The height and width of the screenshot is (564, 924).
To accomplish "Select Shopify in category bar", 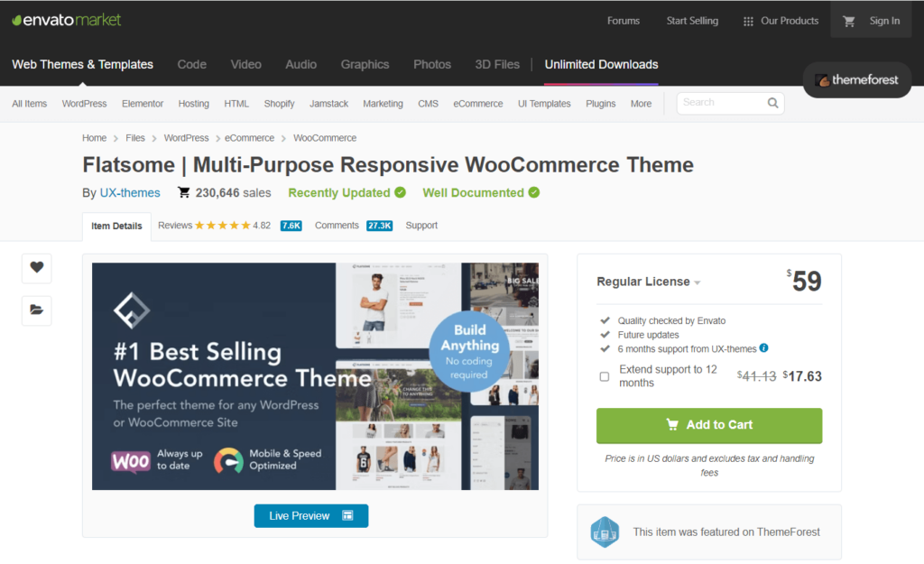I will (280, 104).
